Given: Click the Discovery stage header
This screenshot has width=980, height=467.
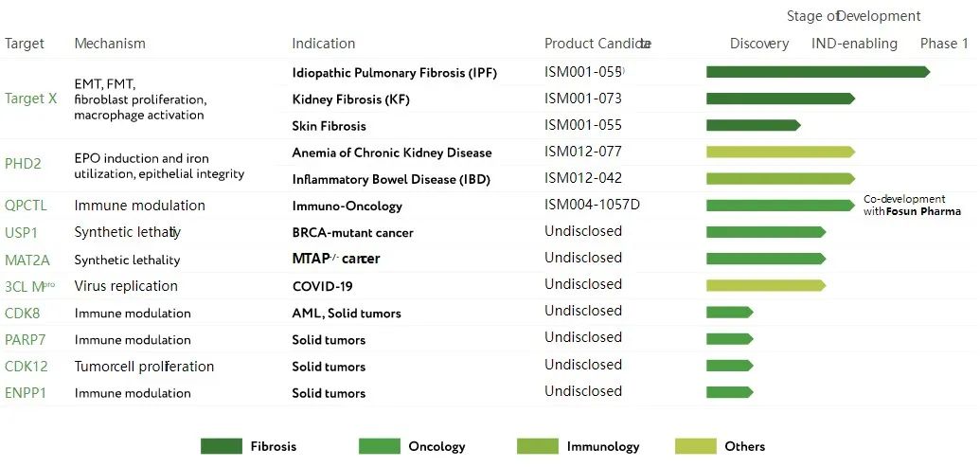Looking at the screenshot, I should tap(759, 44).
